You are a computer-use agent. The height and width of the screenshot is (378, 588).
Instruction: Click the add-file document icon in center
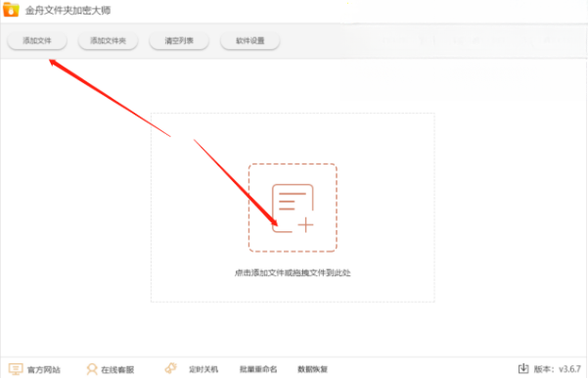[293, 208]
